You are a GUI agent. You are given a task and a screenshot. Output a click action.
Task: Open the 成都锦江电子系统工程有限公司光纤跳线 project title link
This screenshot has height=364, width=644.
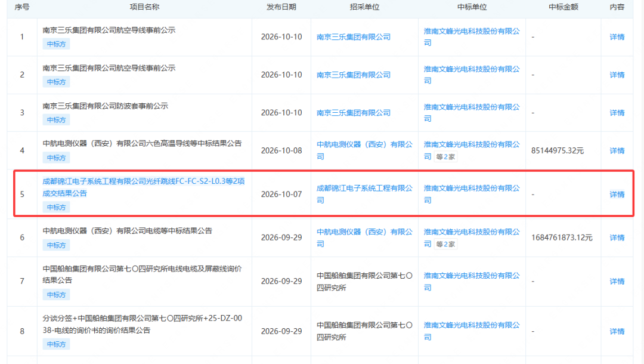click(x=144, y=187)
